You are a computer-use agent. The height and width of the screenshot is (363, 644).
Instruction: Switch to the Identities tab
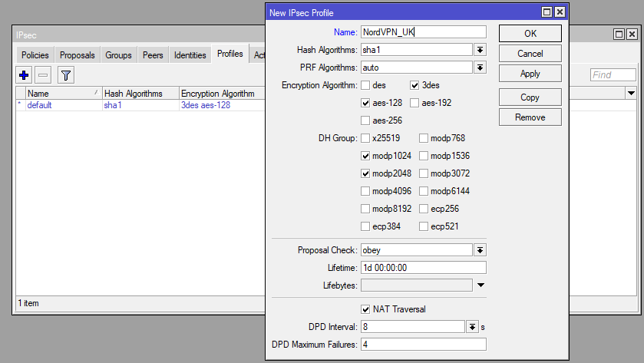click(190, 55)
